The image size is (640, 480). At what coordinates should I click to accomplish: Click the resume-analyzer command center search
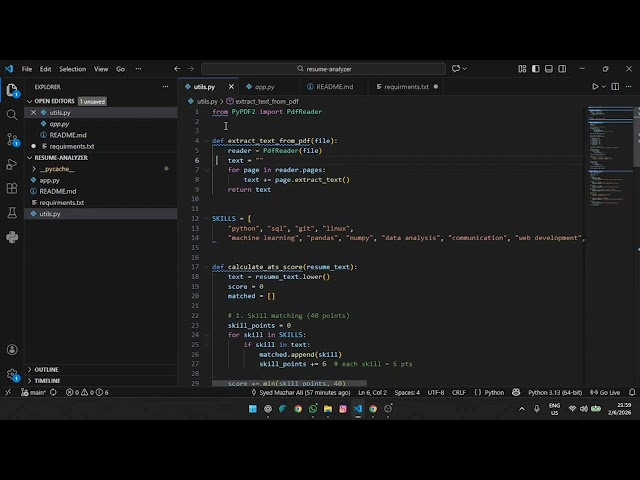(323, 69)
